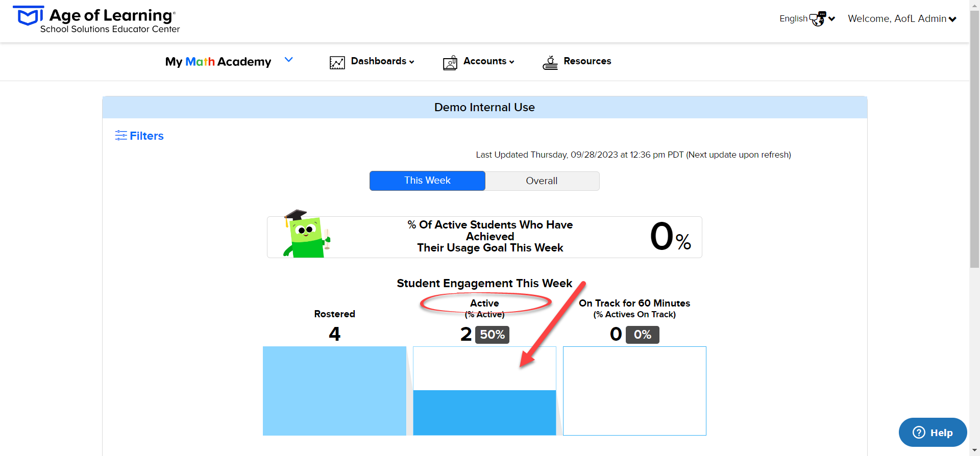Image resolution: width=980 pixels, height=456 pixels.
Task: Expand the My Math Academy product chevron
Action: pos(288,60)
